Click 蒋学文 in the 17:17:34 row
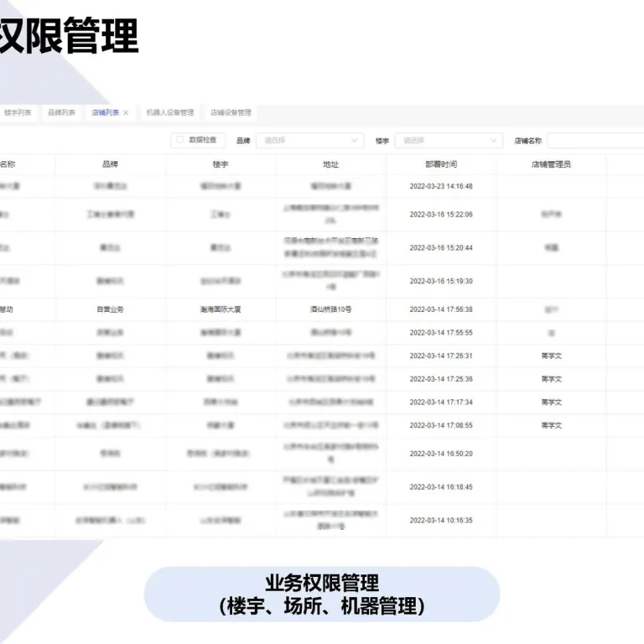This screenshot has width=644, height=644. point(551,402)
